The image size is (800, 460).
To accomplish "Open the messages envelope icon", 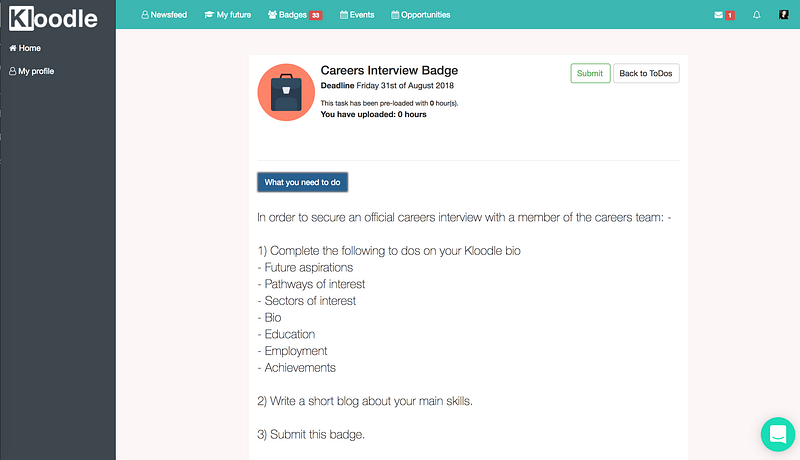I will [x=719, y=15].
